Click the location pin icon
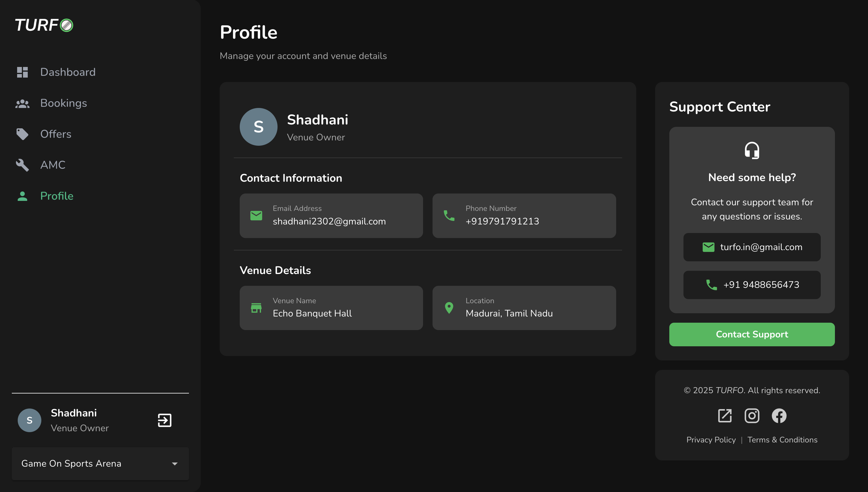868x492 pixels. pos(449,308)
